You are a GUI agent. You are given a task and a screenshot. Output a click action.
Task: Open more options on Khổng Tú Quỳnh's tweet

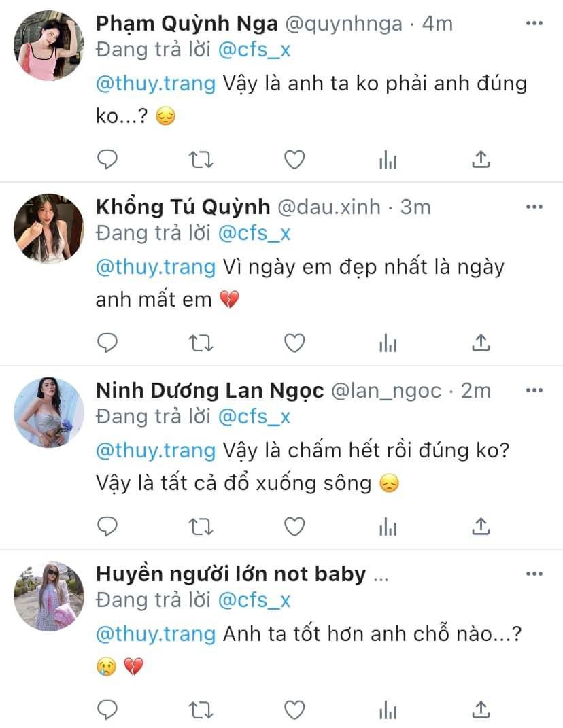534,207
